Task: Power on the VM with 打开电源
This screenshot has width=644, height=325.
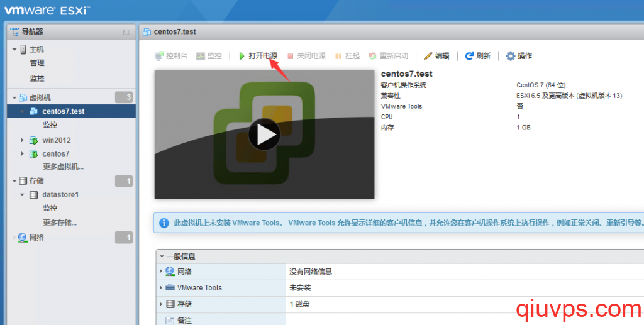Action: (258, 56)
